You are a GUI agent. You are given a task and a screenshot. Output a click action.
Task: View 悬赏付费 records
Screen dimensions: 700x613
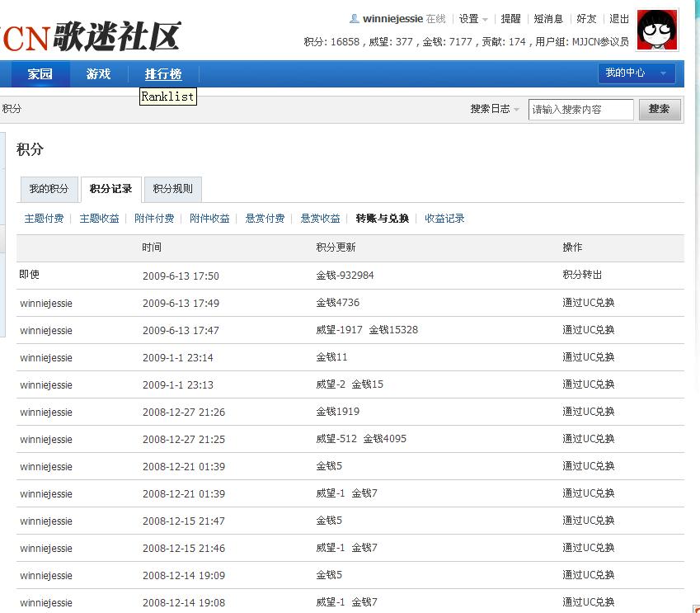(x=265, y=219)
